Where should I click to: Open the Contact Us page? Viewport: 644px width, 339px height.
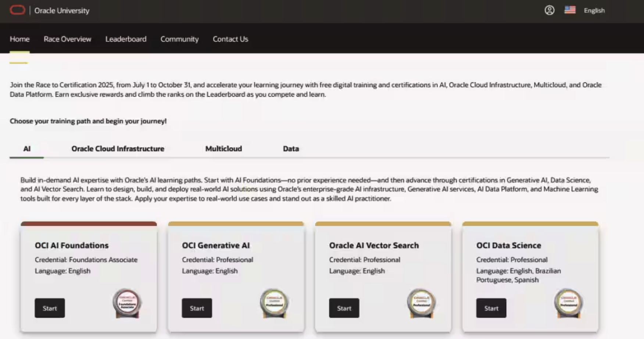coord(230,39)
